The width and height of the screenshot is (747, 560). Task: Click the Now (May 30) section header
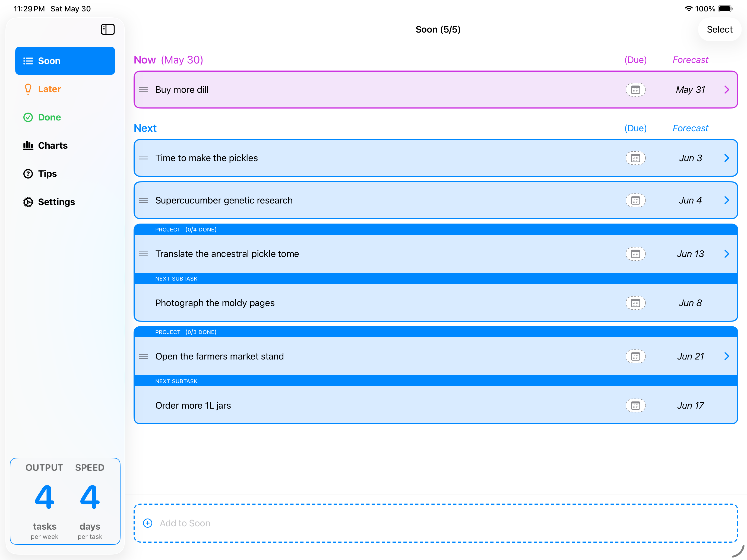[168, 60]
